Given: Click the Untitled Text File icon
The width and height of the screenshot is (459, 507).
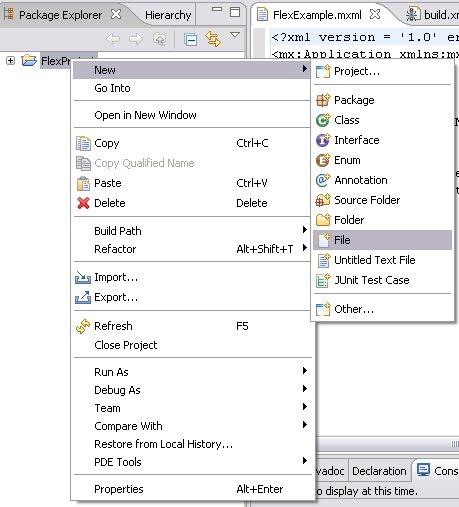Looking at the screenshot, I should pos(323,260).
